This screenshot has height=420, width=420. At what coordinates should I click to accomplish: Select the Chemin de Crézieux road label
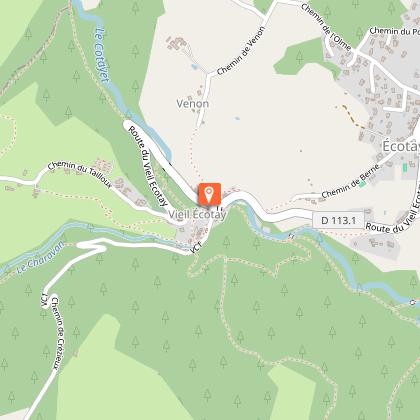pos(57,333)
